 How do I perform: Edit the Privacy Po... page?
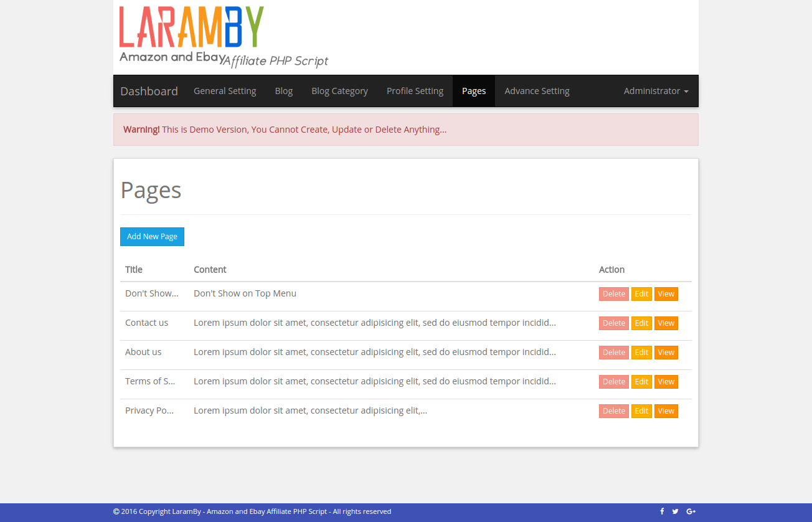(641, 411)
